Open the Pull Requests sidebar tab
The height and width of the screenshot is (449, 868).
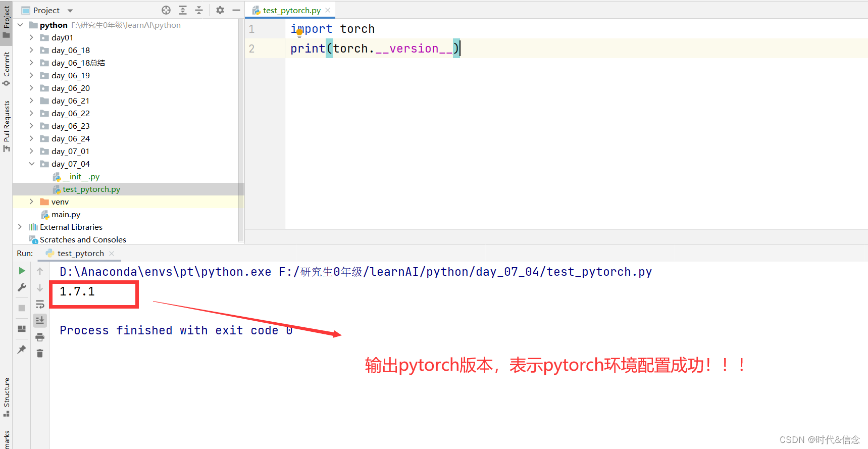[6, 126]
